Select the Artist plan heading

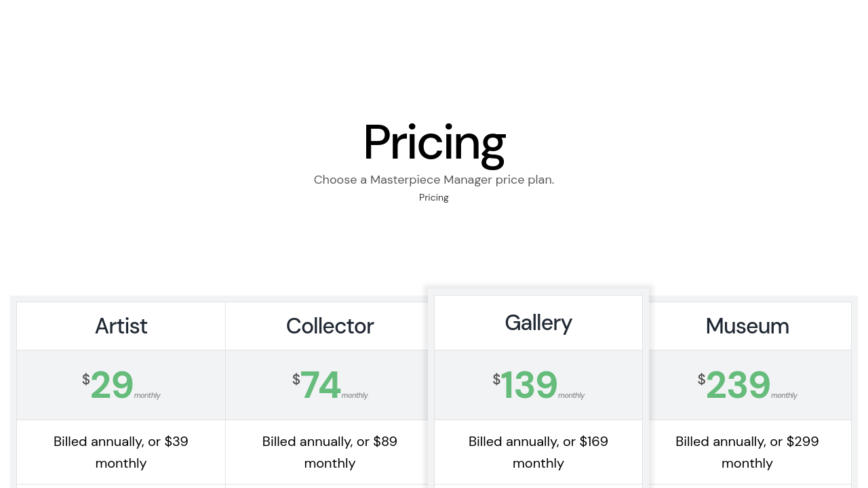tap(121, 326)
